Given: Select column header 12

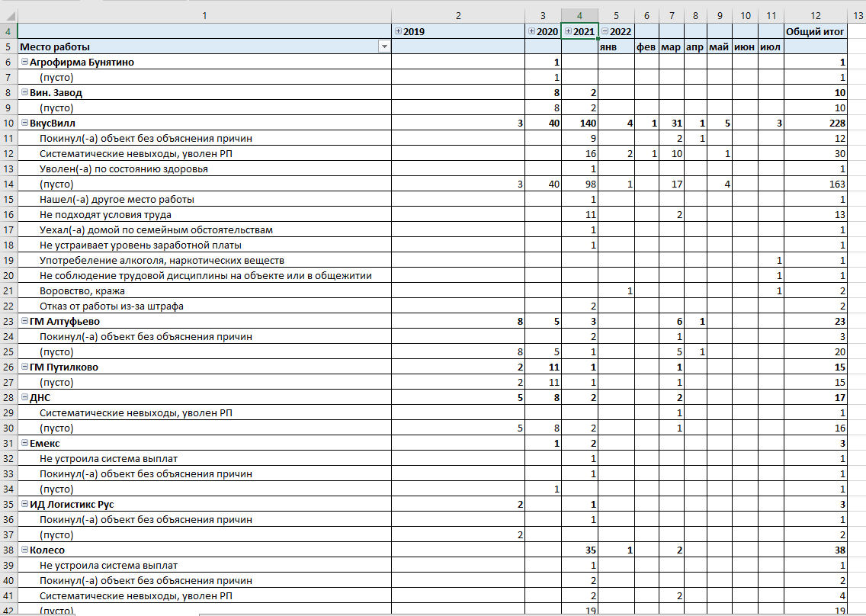Looking at the screenshot, I should [815, 15].
